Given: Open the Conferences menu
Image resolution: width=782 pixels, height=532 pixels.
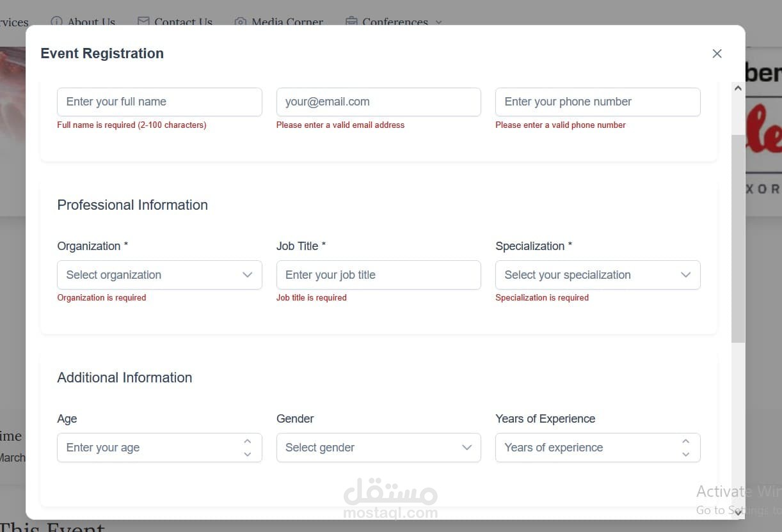Looking at the screenshot, I should (394, 22).
